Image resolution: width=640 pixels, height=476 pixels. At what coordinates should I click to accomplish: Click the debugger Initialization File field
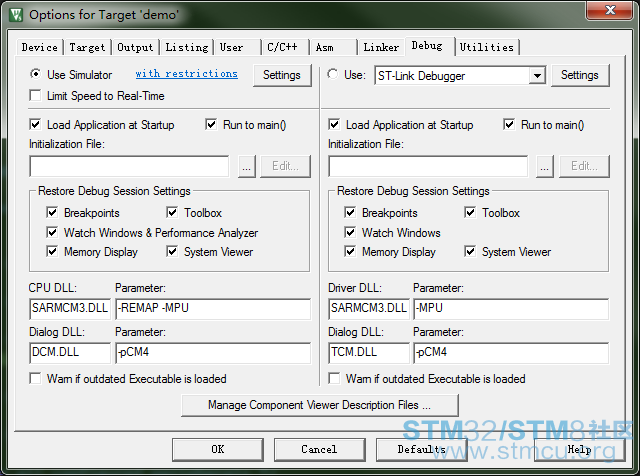pos(428,166)
